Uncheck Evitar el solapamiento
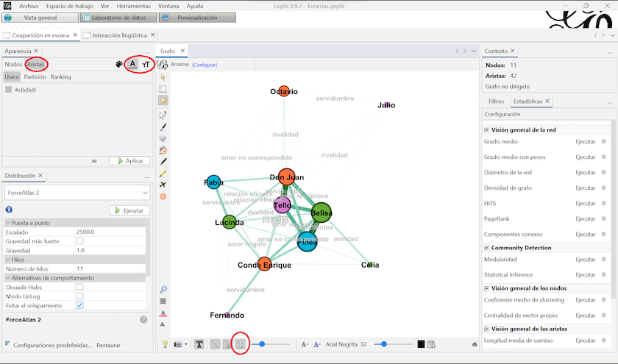The image size is (618, 364). [x=79, y=304]
